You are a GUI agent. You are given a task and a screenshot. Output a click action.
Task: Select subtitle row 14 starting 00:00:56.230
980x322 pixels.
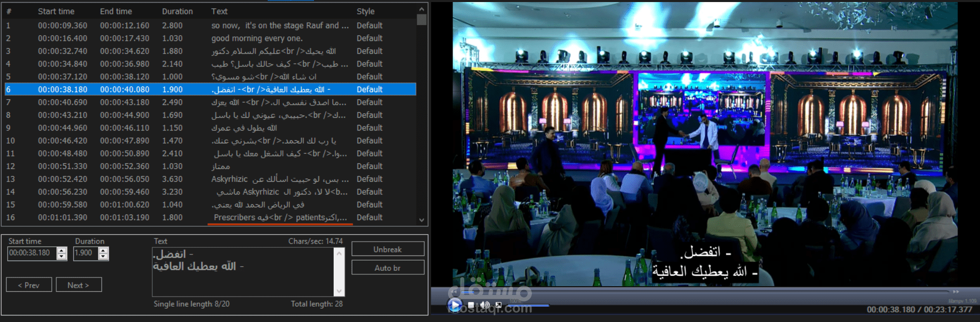(210, 191)
